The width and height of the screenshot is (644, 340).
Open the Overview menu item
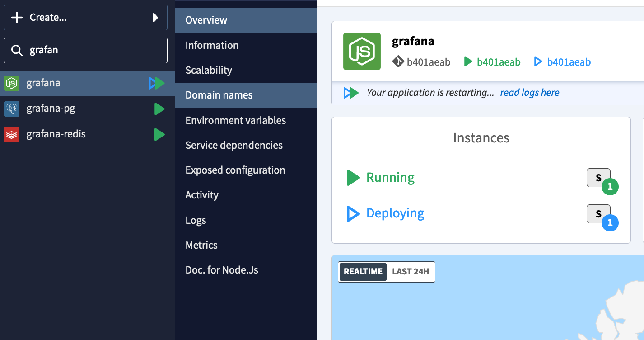(246, 20)
